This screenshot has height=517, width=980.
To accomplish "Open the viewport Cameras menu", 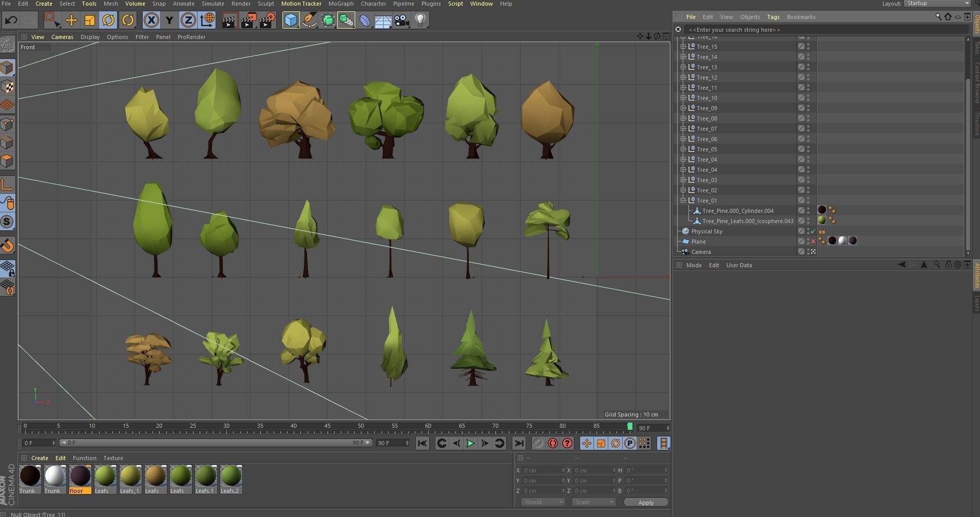I will pos(62,37).
